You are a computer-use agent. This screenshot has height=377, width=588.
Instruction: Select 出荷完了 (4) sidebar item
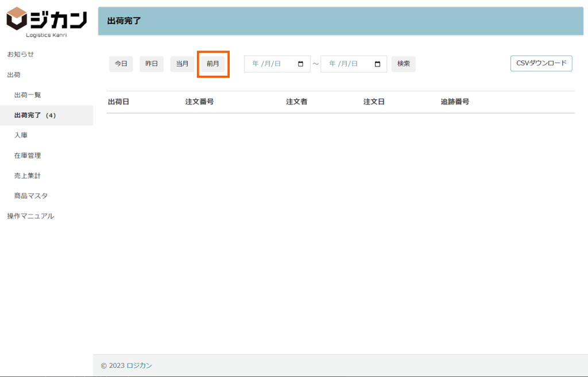(x=35, y=115)
